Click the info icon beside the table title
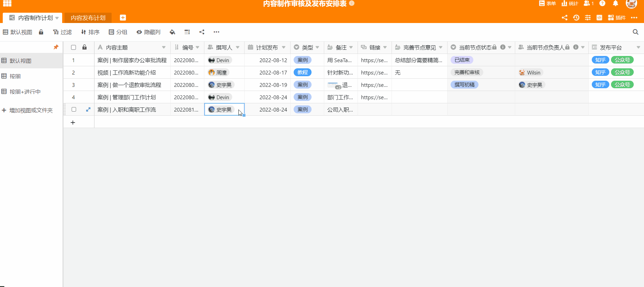 [352, 3]
